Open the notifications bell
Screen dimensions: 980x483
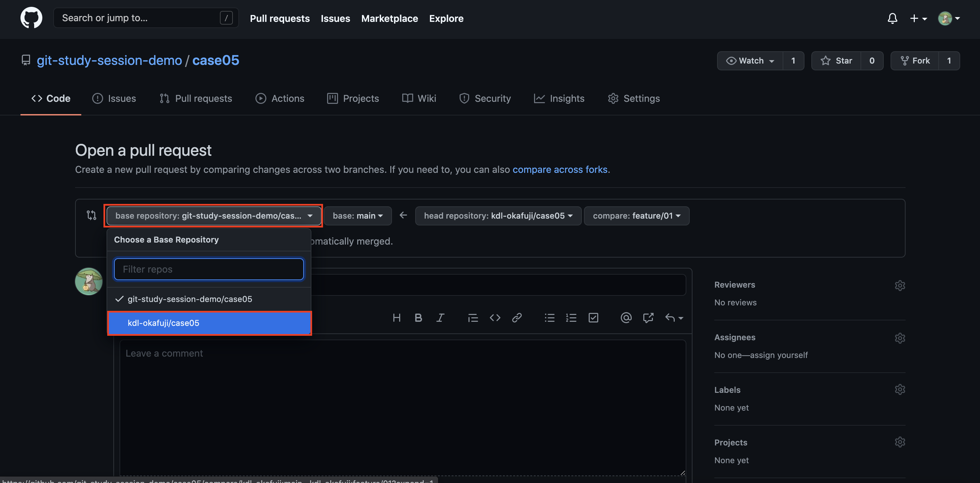pos(892,18)
